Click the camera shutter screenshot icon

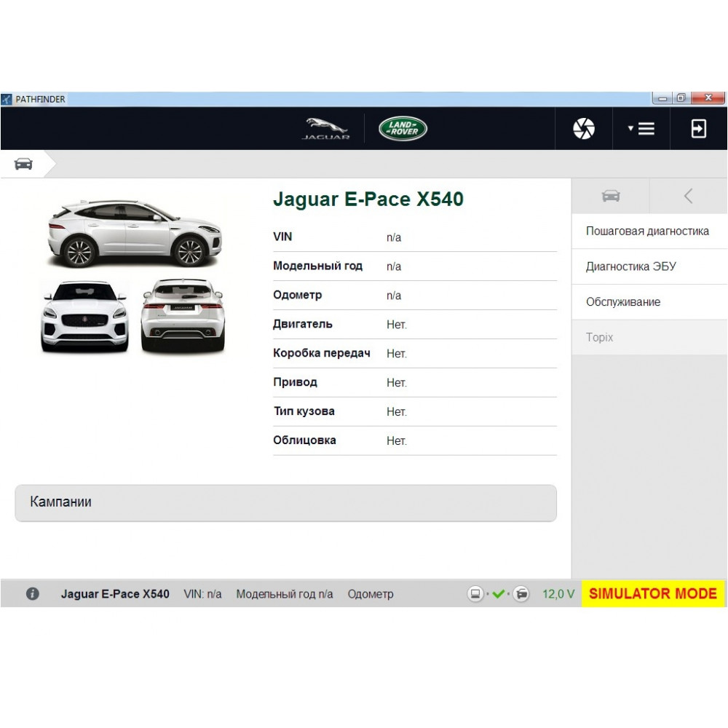(584, 129)
